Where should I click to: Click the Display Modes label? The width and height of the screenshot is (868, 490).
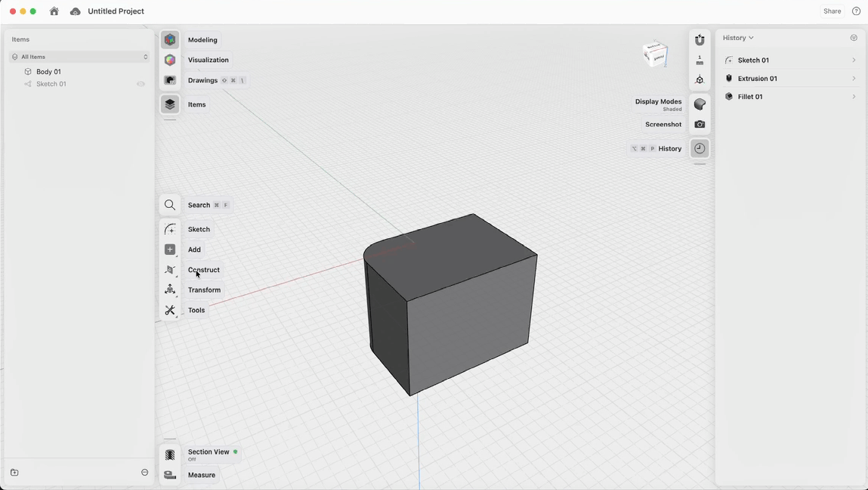[x=658, y=101]
